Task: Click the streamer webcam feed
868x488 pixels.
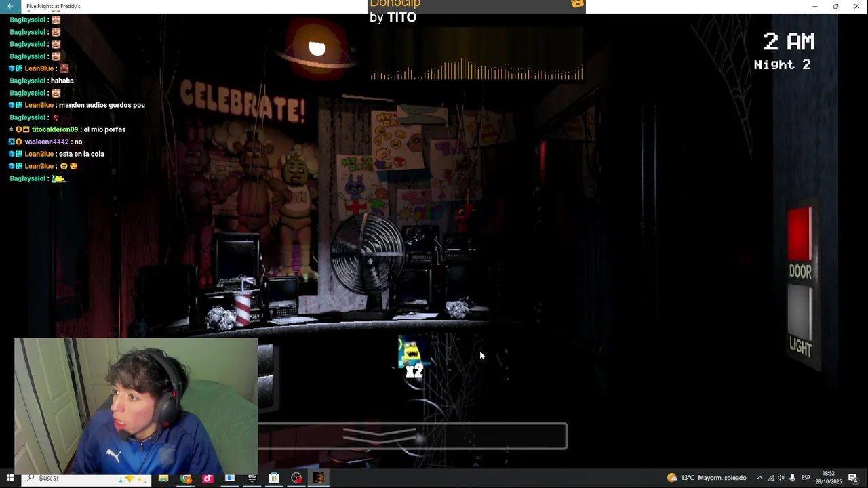Action: 136,405
